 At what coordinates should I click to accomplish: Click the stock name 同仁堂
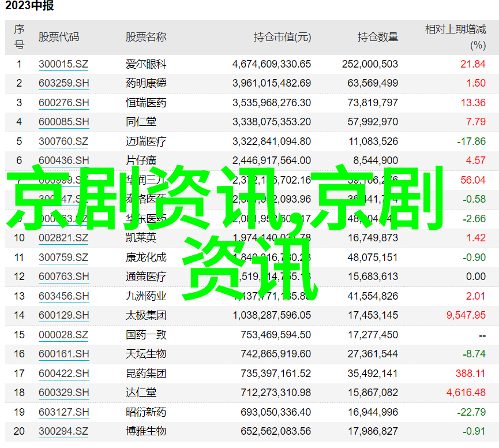[x=141, y=122]
